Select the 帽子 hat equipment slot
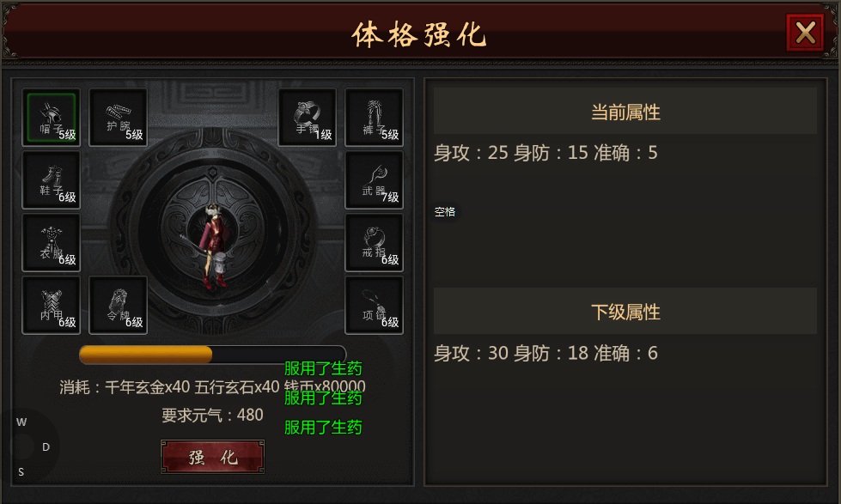 pyautogui.click(x=51, y=118)
